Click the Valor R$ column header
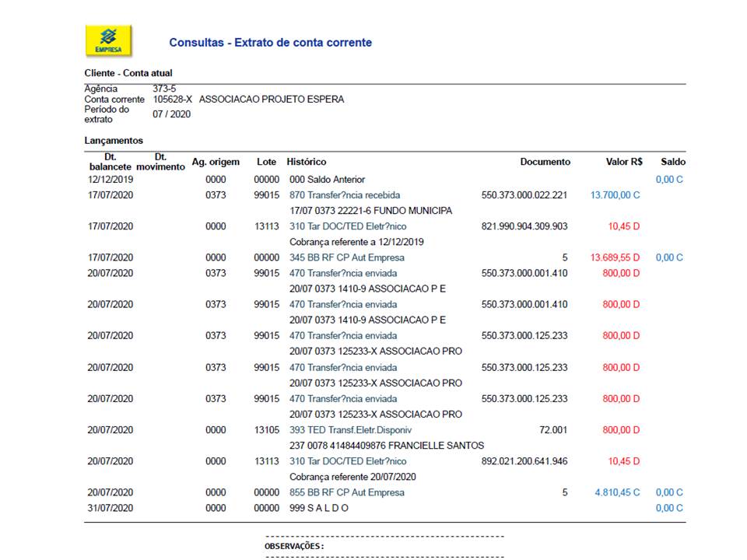747x560 pixels. (624, 162)
